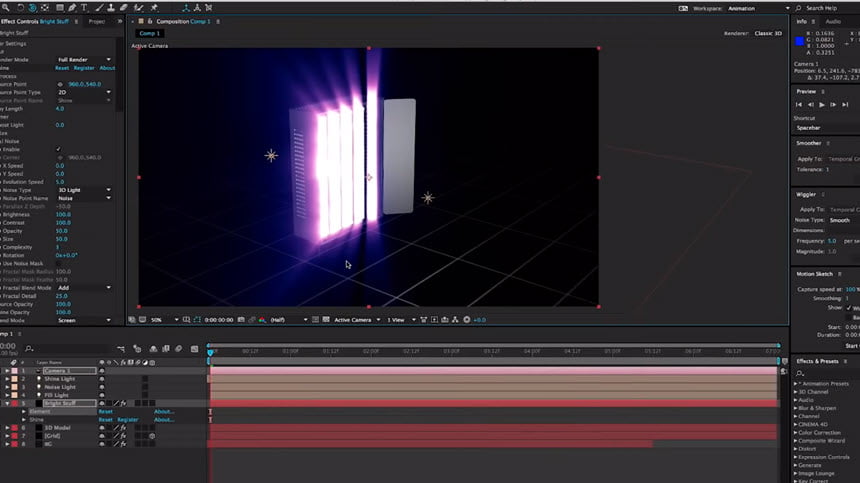
Task: Hide the 3D Model layer
Action: click(x=101, y=428)
